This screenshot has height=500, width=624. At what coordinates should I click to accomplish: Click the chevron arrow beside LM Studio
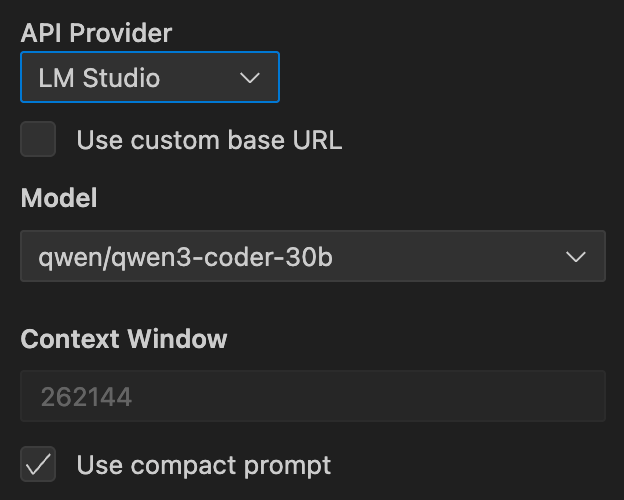pos(250,78)
